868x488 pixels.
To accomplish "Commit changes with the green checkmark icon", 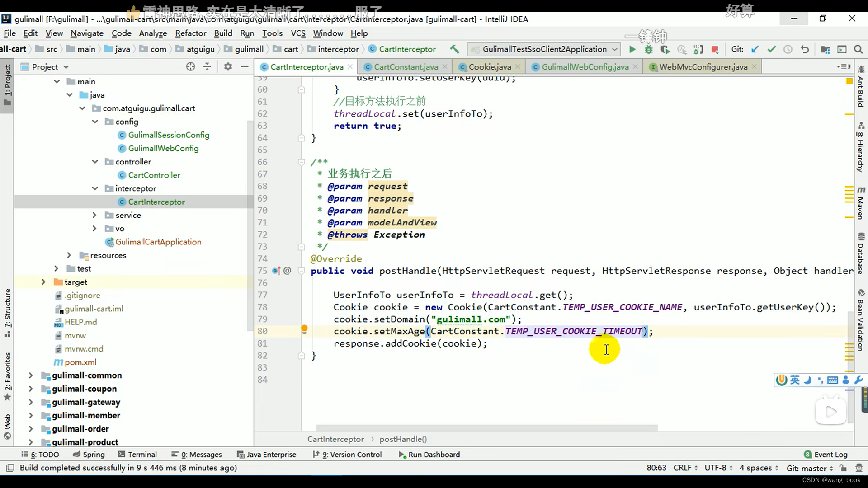I will click(x=771, y=49).
